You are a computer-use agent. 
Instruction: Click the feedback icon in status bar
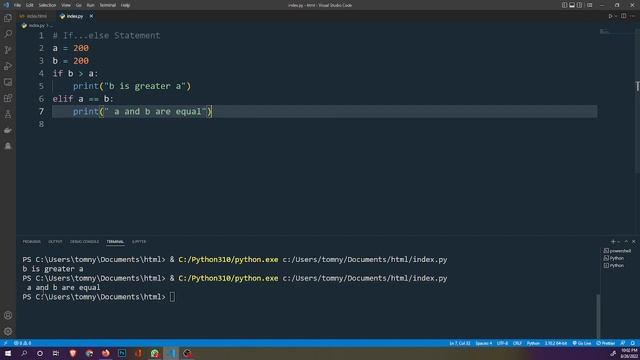pyautogui.click(x=623, y=343)
